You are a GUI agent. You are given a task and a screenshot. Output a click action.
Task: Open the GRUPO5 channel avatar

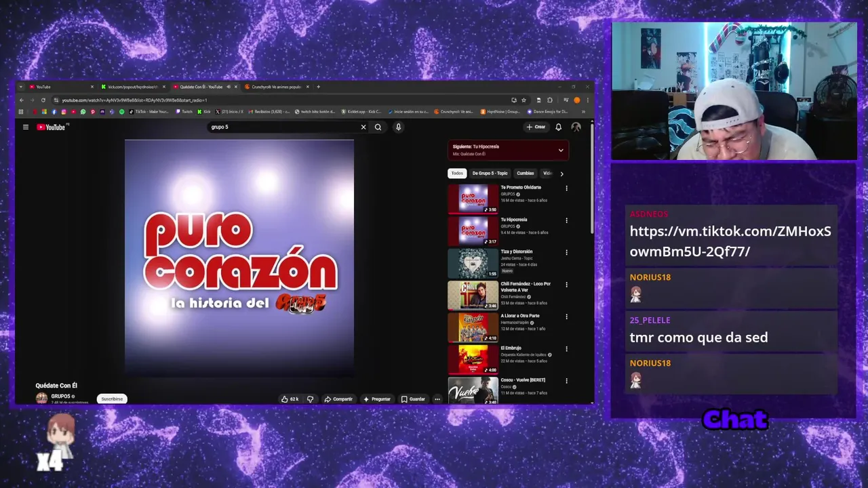[x=41, y=398]
